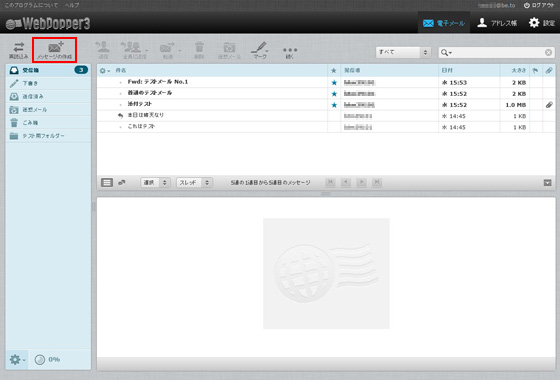Open the 設定 (settings) tab

tap(542, 23)
